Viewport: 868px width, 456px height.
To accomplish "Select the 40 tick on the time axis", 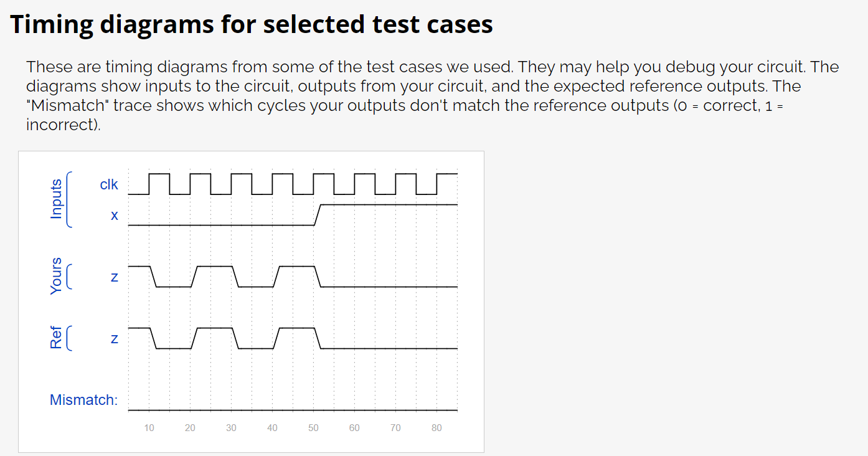I will (x=272, y=428).
